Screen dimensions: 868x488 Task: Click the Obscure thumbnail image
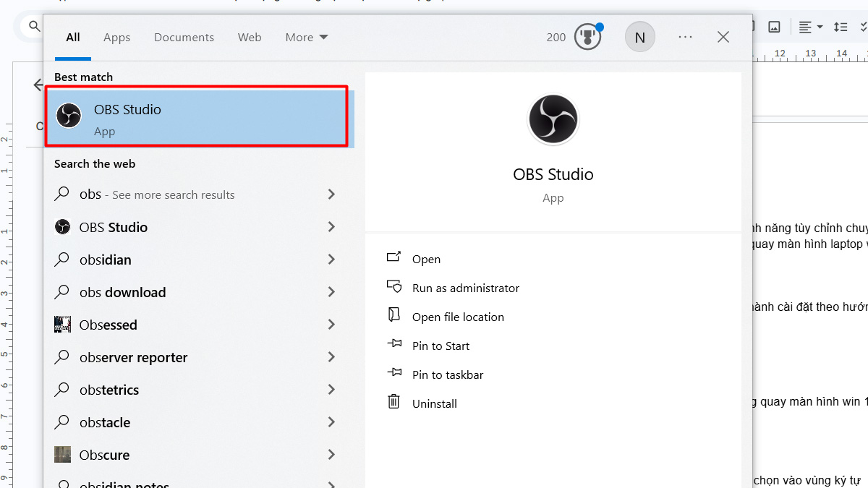click(63, 455)
